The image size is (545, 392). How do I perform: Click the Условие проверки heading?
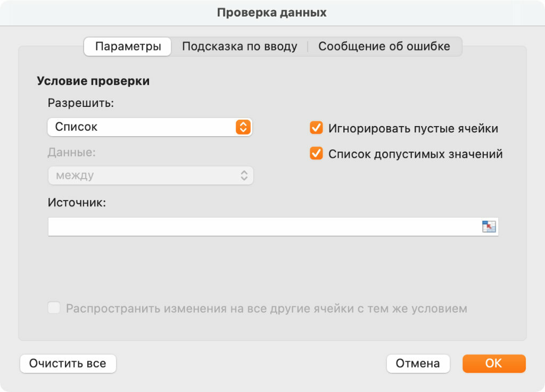pos(93,81)
